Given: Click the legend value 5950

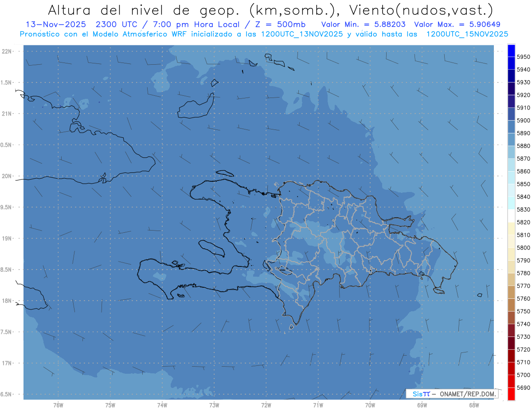Looking at the screenshot, I should [524, 57].
